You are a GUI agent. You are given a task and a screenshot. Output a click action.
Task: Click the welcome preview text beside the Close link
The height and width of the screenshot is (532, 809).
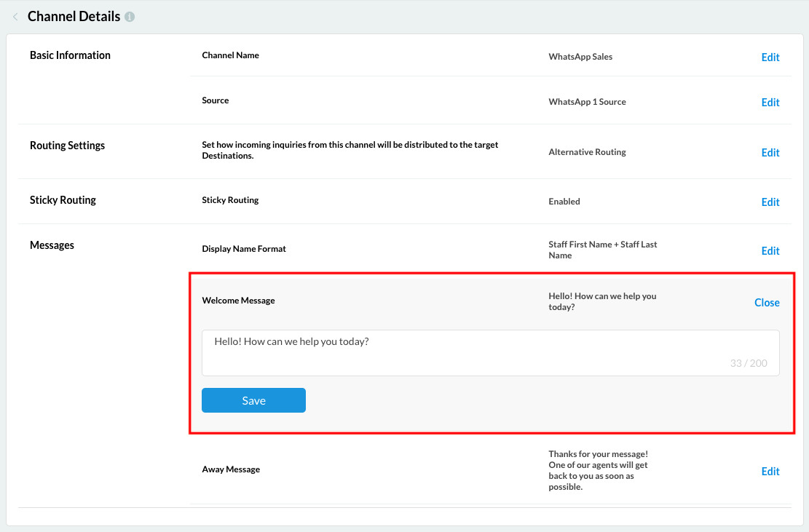pos(602,301)
